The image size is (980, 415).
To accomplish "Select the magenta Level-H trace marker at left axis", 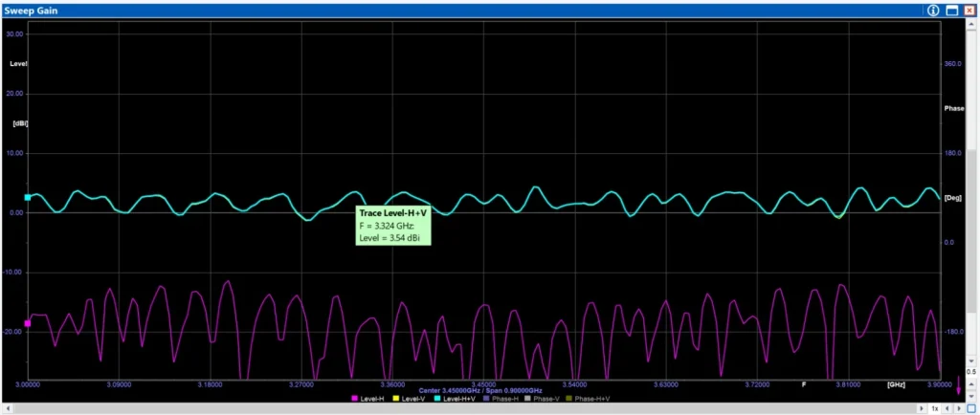I will click(28, 323).
